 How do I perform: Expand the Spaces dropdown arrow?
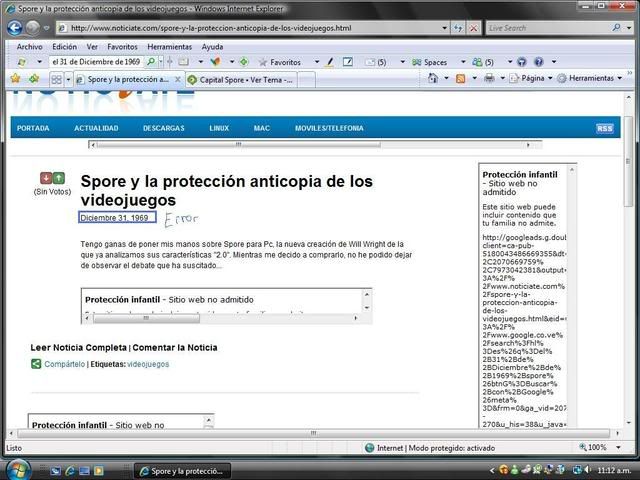[463, 62]
